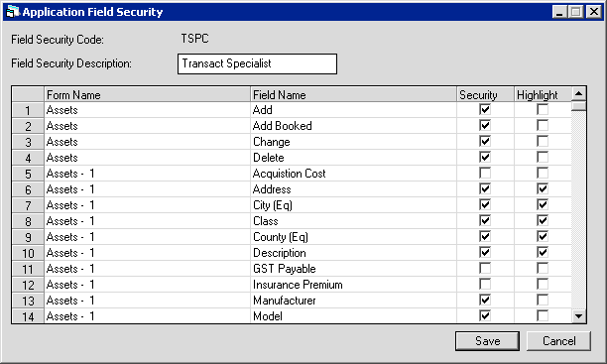
Task: Select the Field Name column header
Action: click(353, 94)
